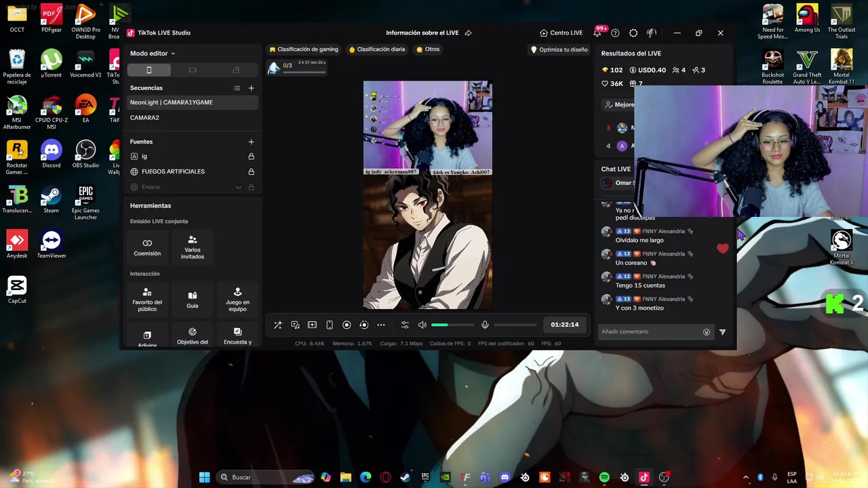The image size is (868, 488).
Task: Select the dual-screen layout tab
Action: pyautogui.click(x=236, y=70)
